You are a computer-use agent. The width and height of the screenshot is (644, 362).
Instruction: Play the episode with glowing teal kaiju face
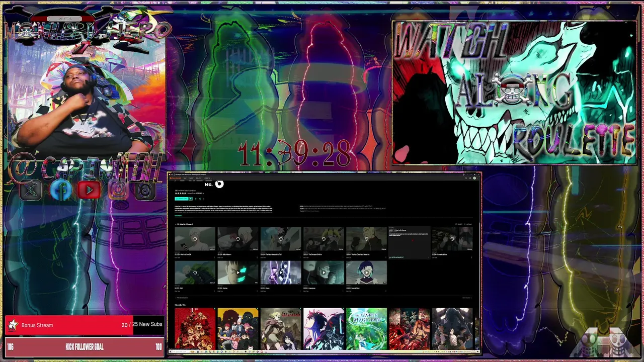(238, 273)
